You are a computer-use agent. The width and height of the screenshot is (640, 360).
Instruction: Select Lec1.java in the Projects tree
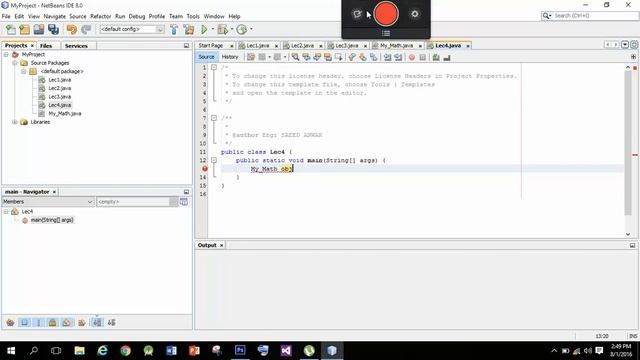pyautogui.click(x=60, y=80)
